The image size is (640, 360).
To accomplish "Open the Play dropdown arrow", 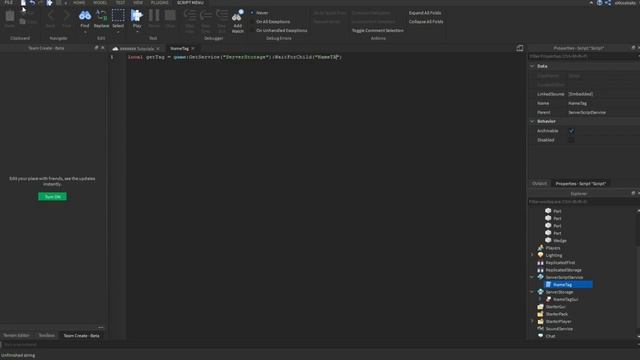I will coord(137,32).
